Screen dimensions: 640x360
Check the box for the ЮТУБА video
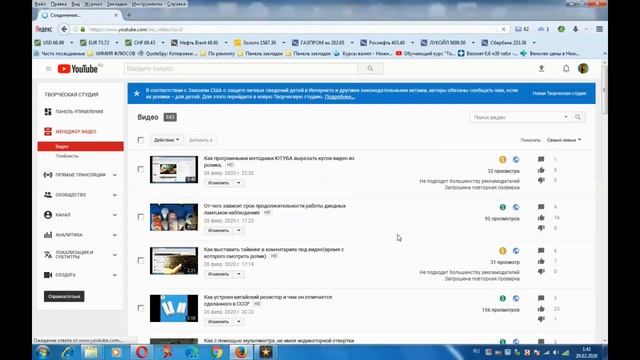141,169
